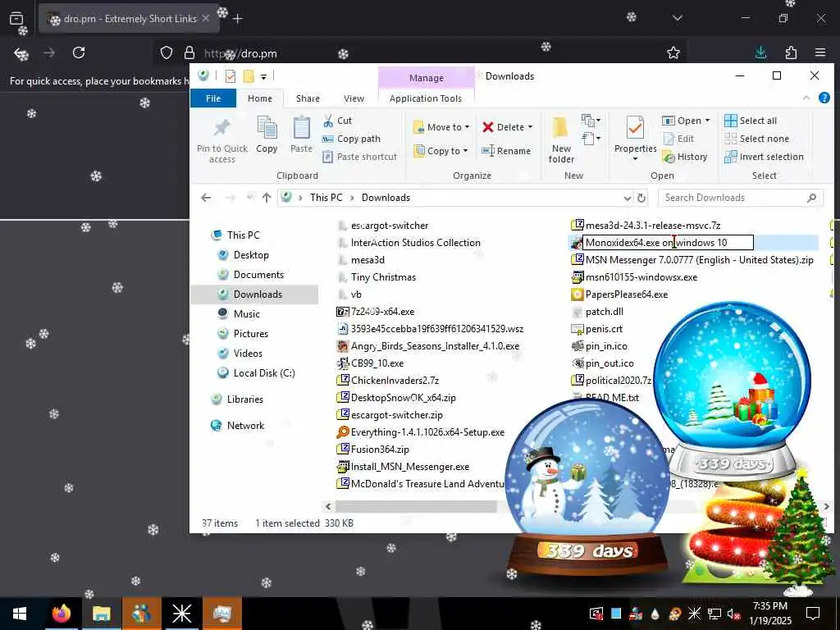Refresh the Downloads folder
840x630 pixels.
point(641,199)
